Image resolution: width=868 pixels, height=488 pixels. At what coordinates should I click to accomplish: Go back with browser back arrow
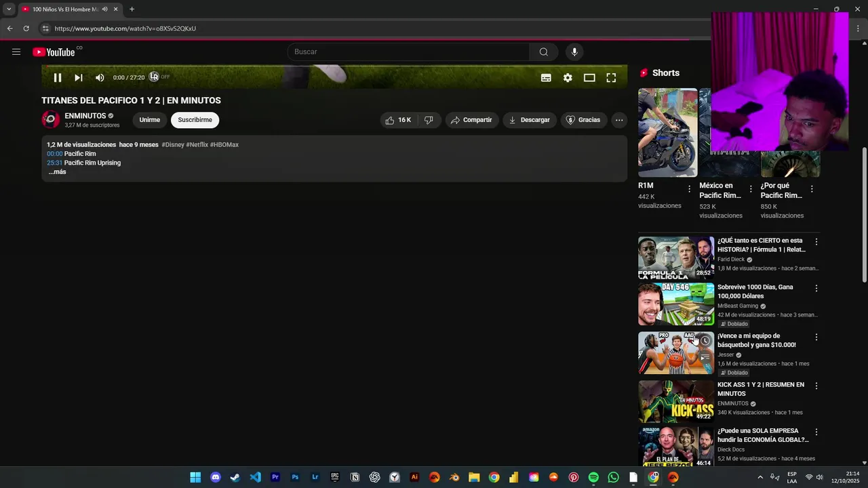coord(9,28)
